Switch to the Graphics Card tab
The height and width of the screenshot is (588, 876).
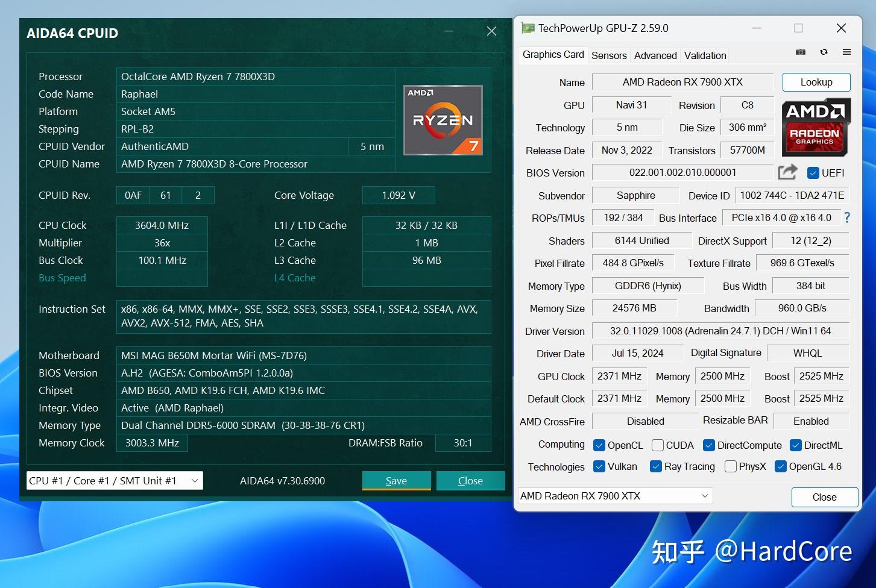tap(553, 54)
